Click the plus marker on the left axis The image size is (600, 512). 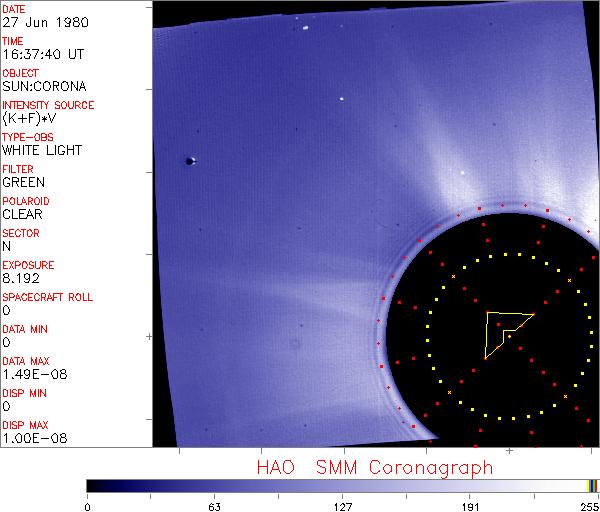pos(149,337)
